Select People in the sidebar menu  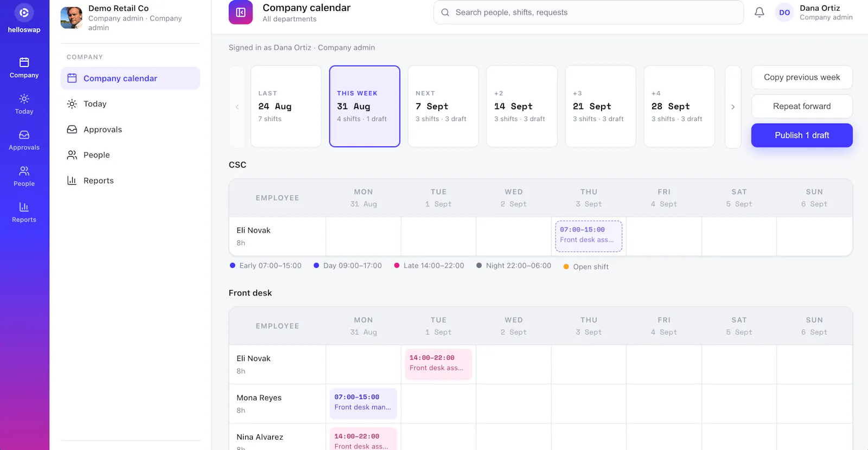click(130, 155)
